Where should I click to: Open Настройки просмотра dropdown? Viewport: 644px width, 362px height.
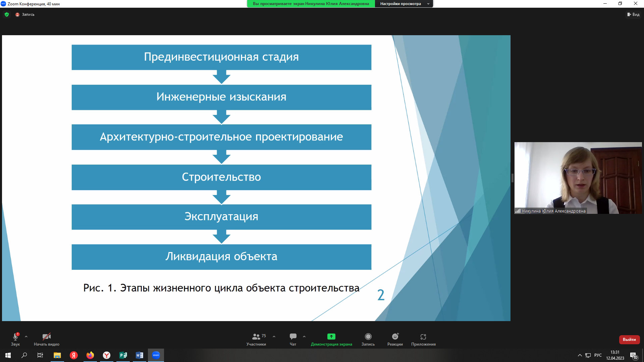coord(404,4)
